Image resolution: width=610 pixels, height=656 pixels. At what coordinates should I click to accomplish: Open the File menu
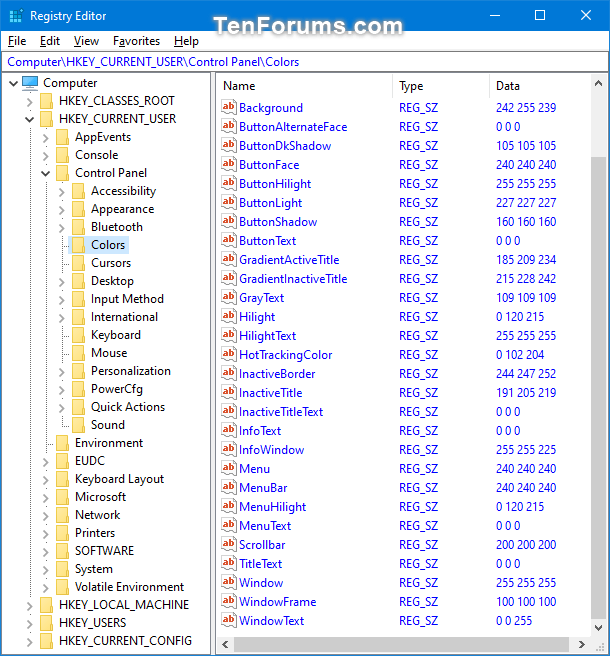(17, 41)
